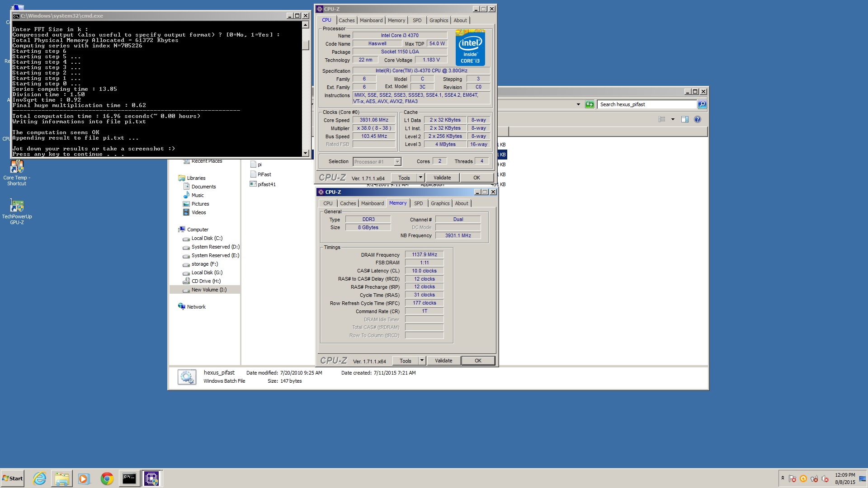
Task: Open the Start menu
Action: [x=13, y=479]
